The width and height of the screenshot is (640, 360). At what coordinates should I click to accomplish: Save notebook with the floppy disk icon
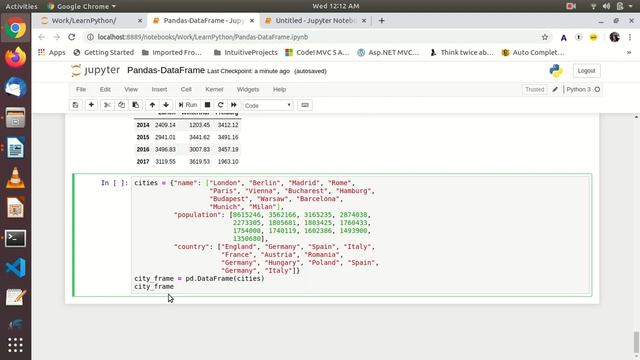(x=76, y=105)
